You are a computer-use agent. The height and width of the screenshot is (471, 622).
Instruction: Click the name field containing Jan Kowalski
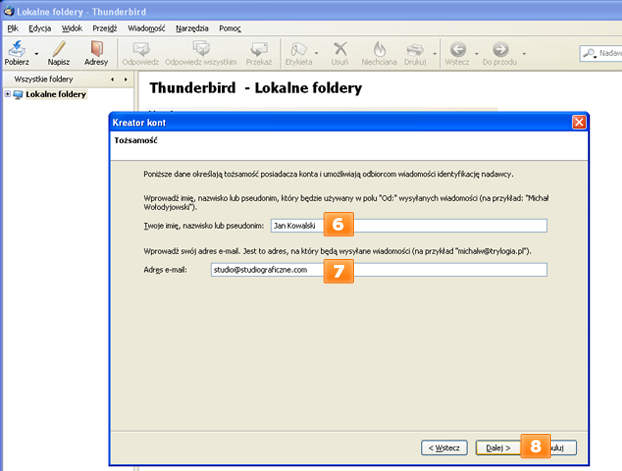pos(409,226)
